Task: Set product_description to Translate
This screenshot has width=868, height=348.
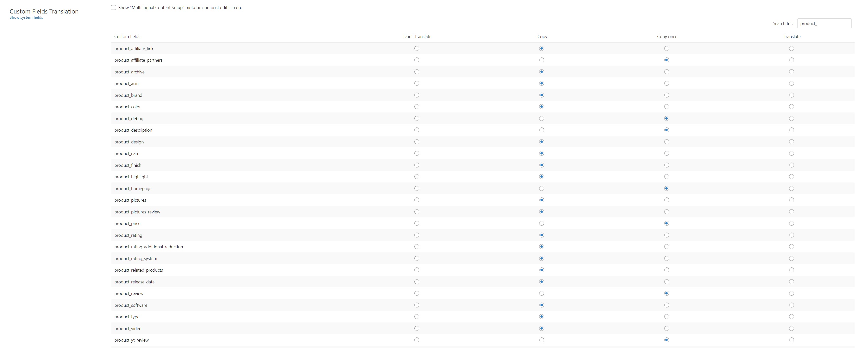Action: pos(792,130)
